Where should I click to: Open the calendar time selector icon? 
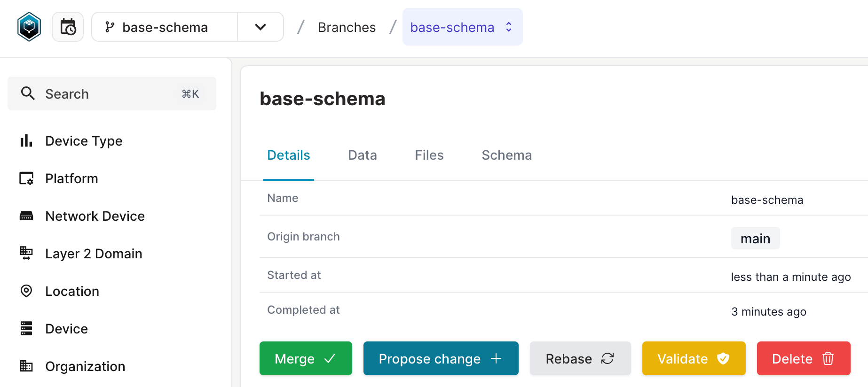tap(68, 27)
